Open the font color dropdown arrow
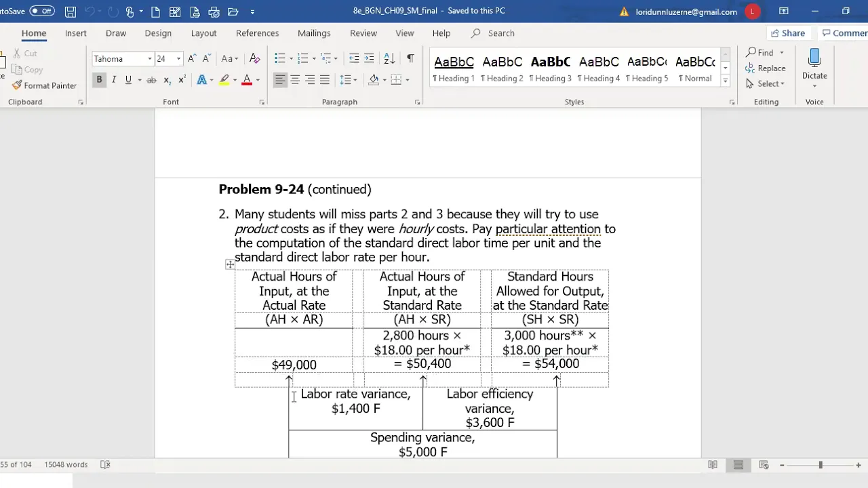This screenshot has width=868, height=488. (x=258, y=80)
